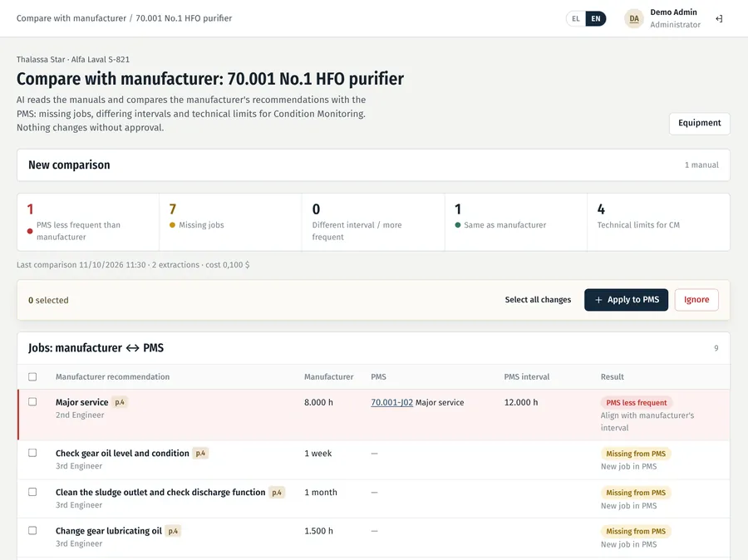Switch language to EN
This screenshot has height=560, width=748.
(x=595, y=18)
